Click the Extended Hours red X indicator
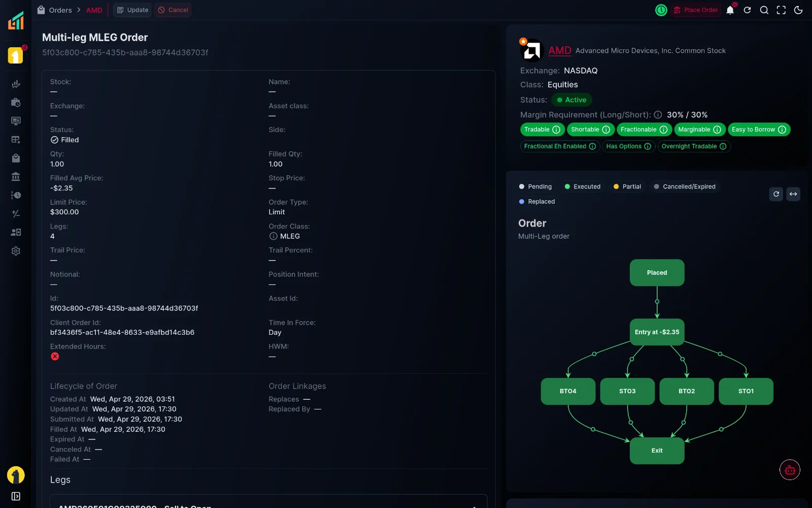Screen dimensions: 812x508 (55, 357)
